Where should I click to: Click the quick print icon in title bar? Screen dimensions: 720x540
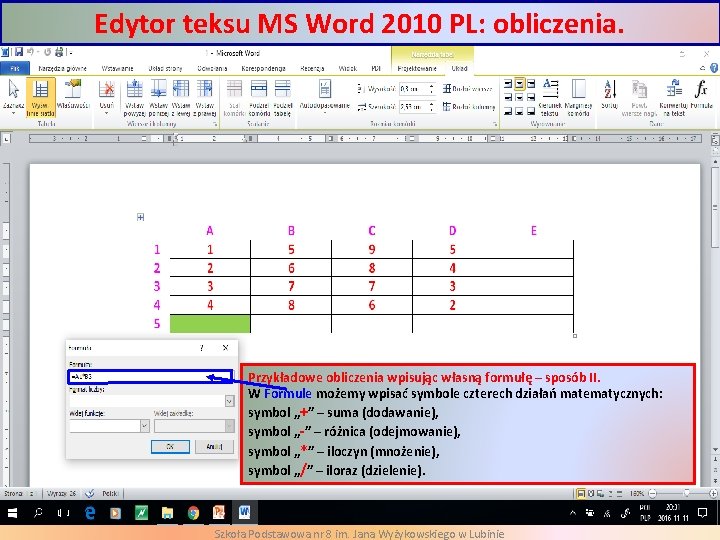point(59,52)
